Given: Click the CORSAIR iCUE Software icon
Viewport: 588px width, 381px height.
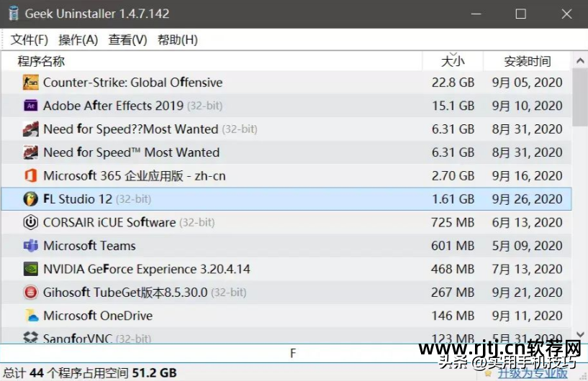Looking at the screenshot, I should tap(30, 222).
